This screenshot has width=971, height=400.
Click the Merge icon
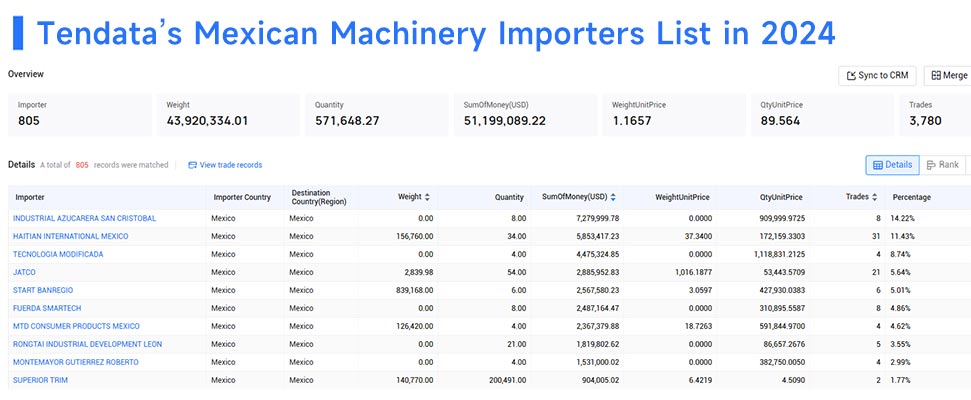936,76
